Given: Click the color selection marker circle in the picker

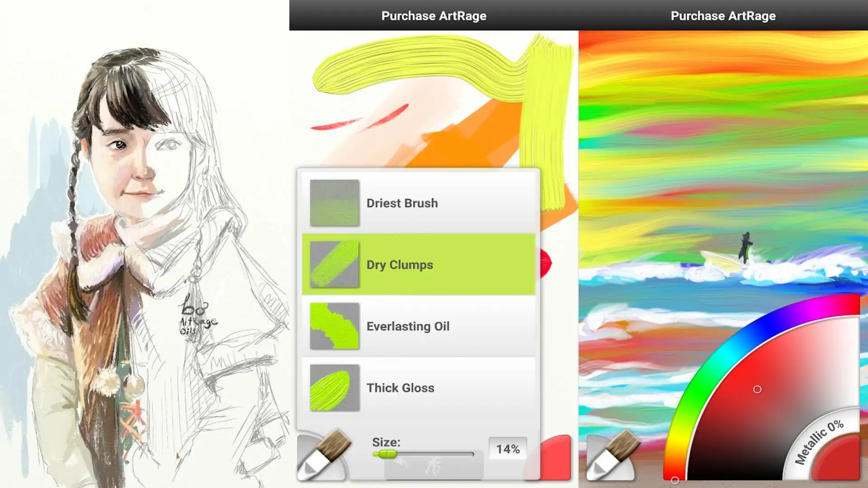Looking at the screenshot, I should [x=758, y=389].
